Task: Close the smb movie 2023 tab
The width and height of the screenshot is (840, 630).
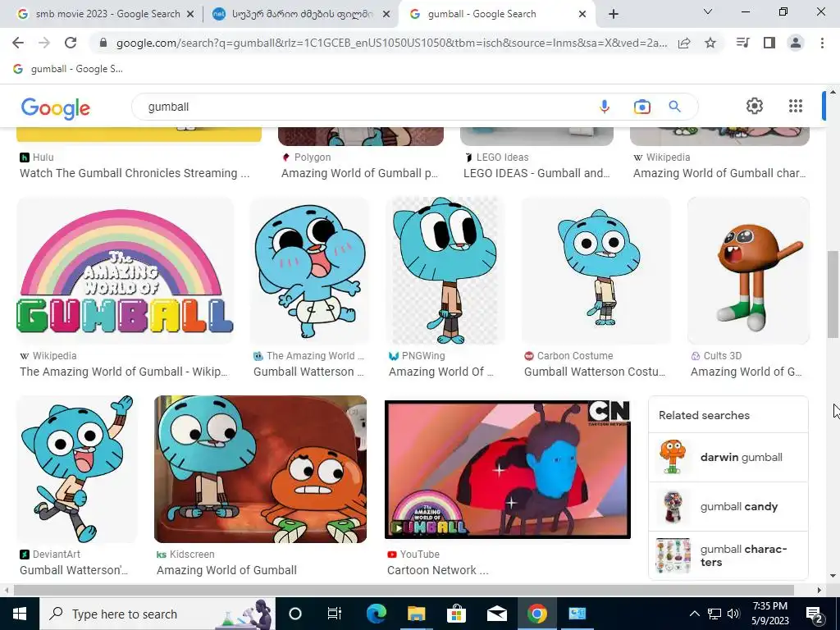Action: (190, 15)
